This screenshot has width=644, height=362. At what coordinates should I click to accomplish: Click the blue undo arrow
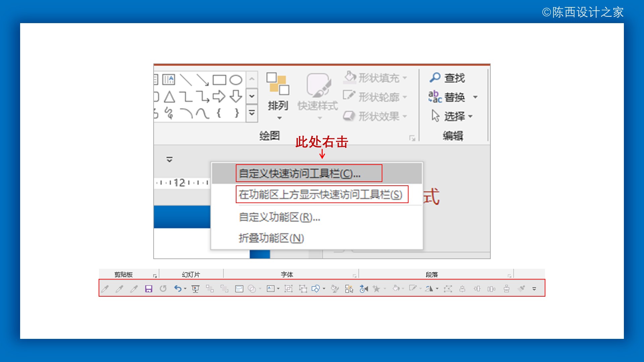[x=177, y=289]
